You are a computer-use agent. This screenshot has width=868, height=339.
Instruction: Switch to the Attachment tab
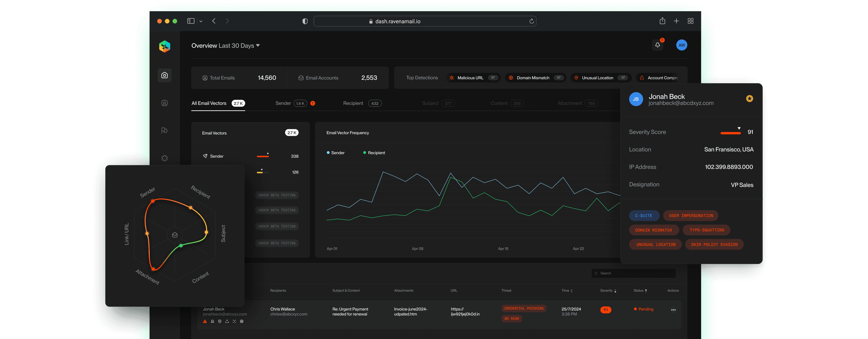pos(578,104)
